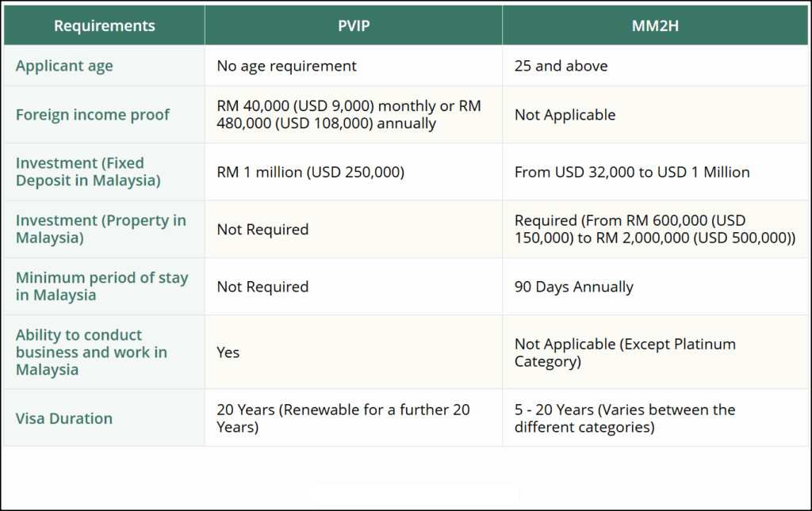This screenshot has width=812, height=511.
Task: Select From USD 32,000 to USD 1 Million
Action: (x=655, y=172)
